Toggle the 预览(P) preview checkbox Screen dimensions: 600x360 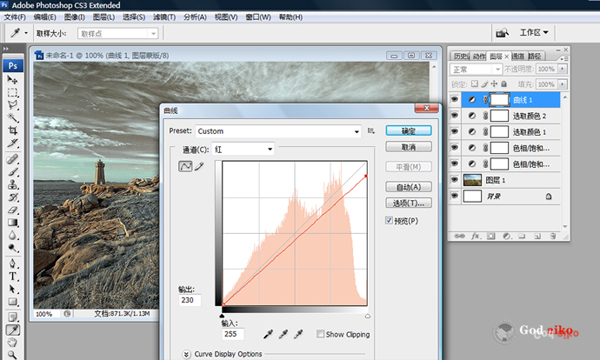pyautogui.click(x=389, y=220)
